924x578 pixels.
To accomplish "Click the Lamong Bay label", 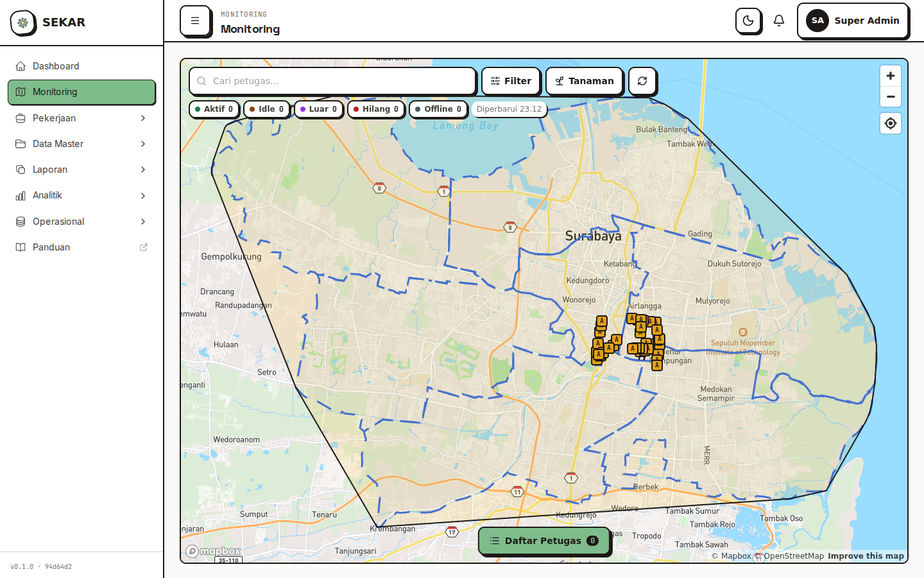I will click(x=465, y=126).
